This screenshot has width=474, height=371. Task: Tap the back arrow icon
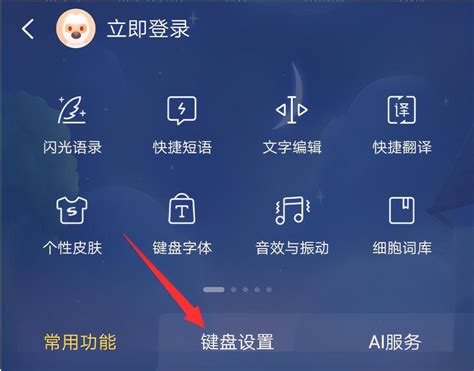pyautogui.click(x=28, y=29)
